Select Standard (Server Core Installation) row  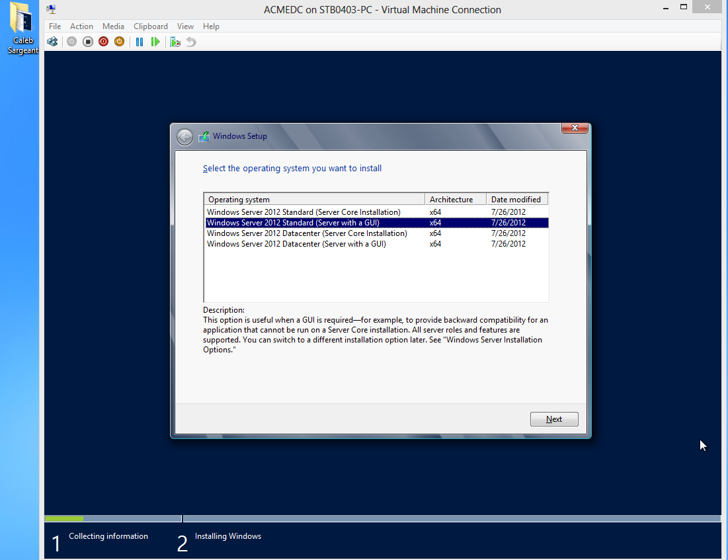point(376,212)
